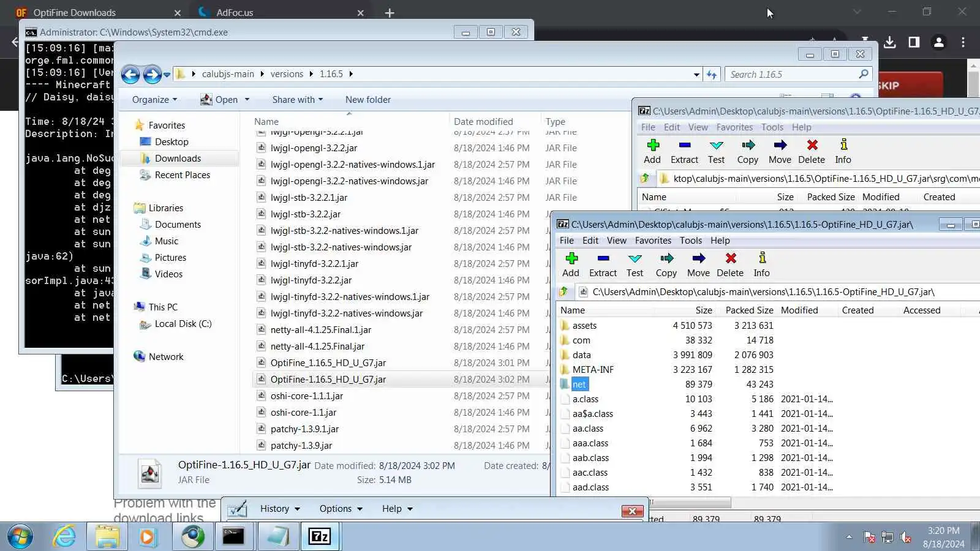
Task: Open Tools menu in front 7-Zip window
Action: click(x=691, y=241)
